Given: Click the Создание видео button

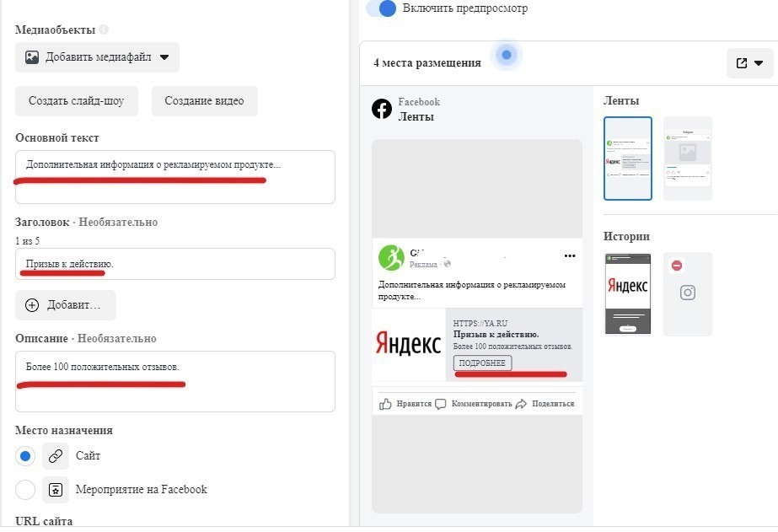Looking at the screenshot, I should tap(205, 100).
